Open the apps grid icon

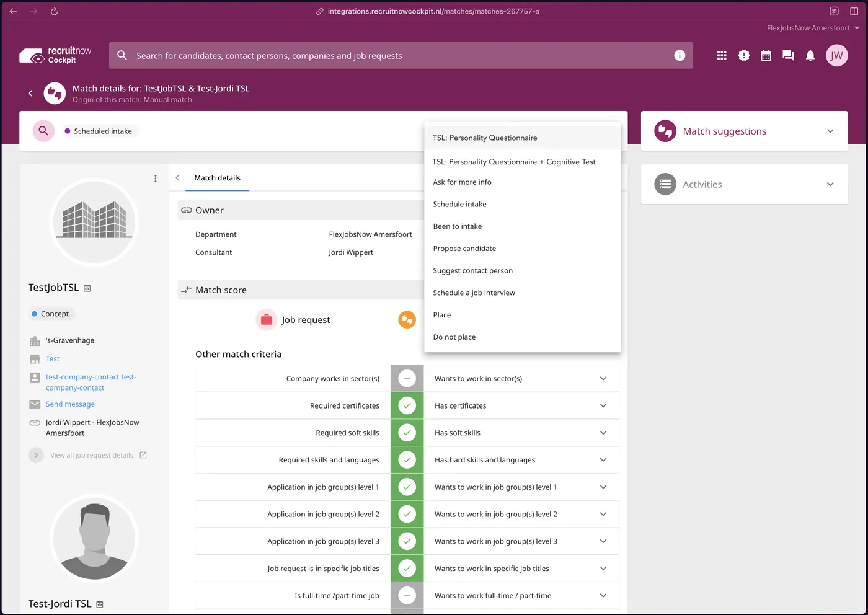point(722,56)
